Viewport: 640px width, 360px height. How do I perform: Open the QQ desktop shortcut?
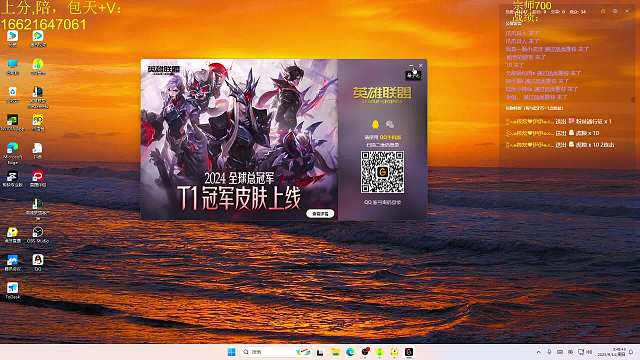pyautogui.click(x=38, y=262)
